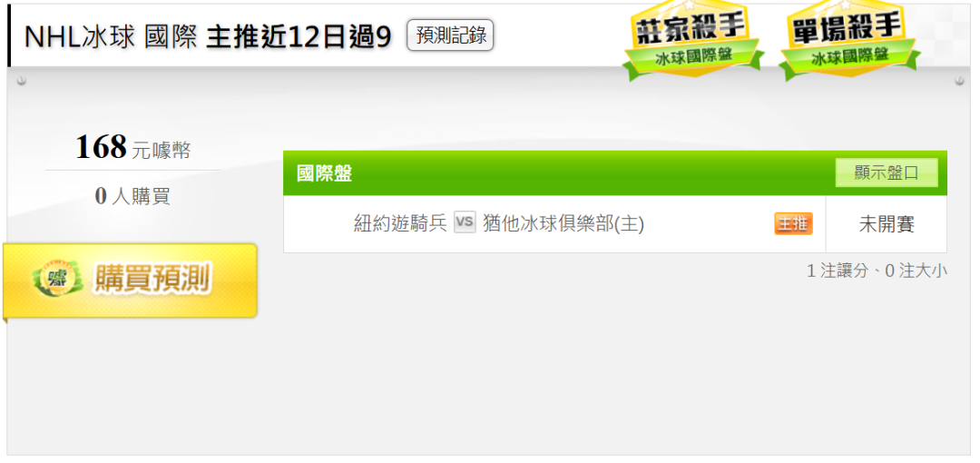This screenshot has height=463, width=980.
Task: Click 主推近12日過9 record text
Action: pos(299,37)
